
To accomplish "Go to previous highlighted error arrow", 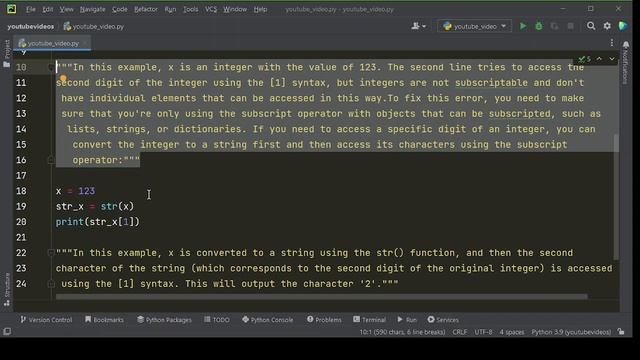I will [x=599, y=59].
